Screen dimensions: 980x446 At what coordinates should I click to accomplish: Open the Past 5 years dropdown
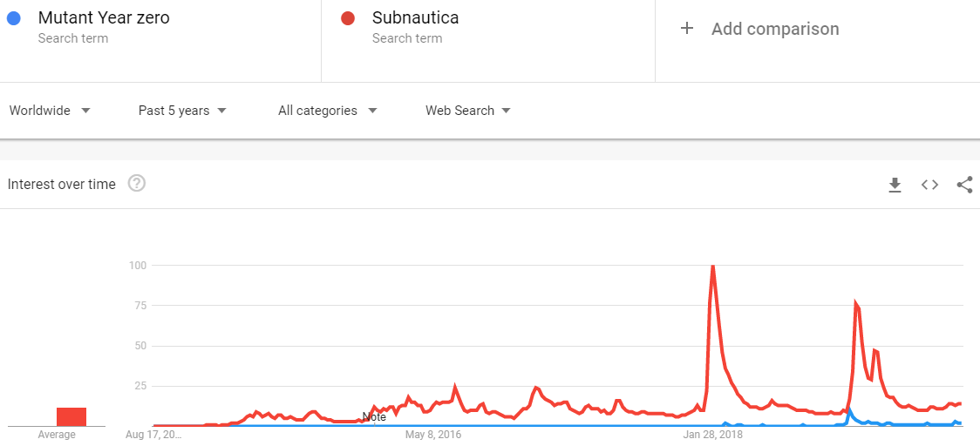coord(182,111)
